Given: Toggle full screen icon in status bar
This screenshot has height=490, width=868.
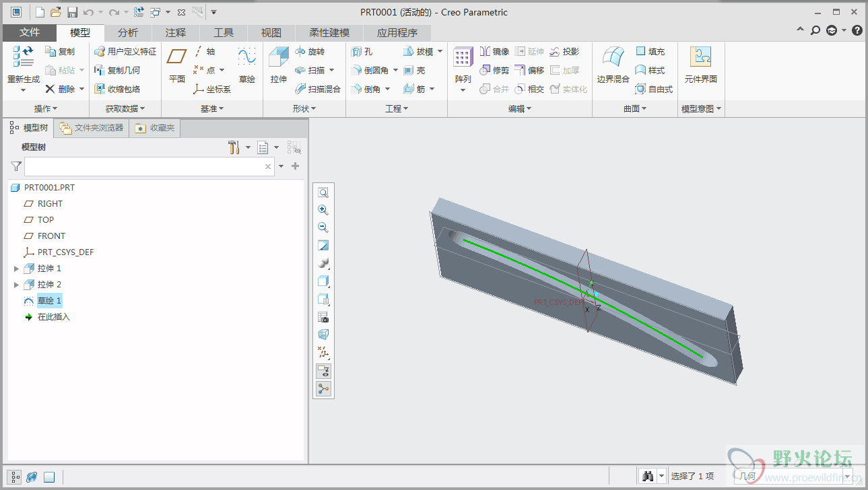Looking at the screenshot, I should tap(48, 477).
